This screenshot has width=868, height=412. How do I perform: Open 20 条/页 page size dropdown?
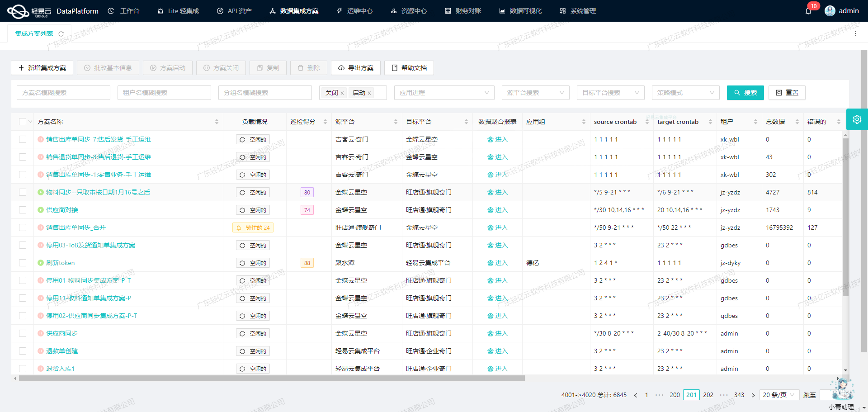(779, 395)
